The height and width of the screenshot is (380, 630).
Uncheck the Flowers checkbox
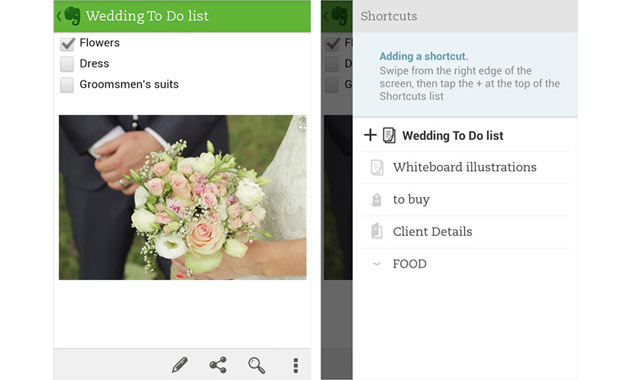pos(67,43)
